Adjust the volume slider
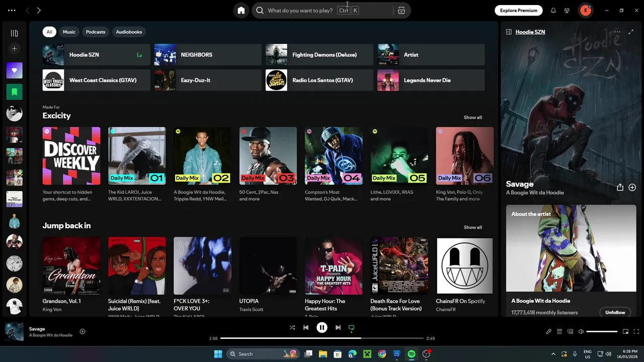The height and width of the screenshot is (362, 644). pos(602,332)
